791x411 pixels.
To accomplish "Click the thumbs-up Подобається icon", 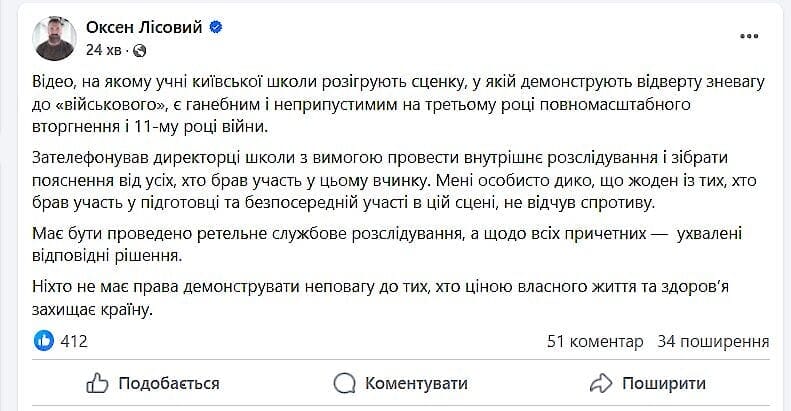I will point(97,383).
